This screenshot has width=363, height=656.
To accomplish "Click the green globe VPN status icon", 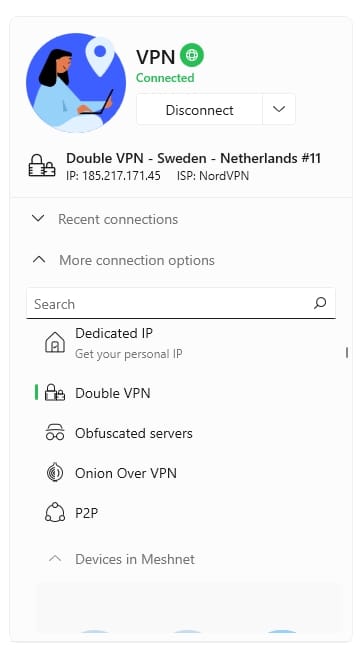I will tap(192, 55).
